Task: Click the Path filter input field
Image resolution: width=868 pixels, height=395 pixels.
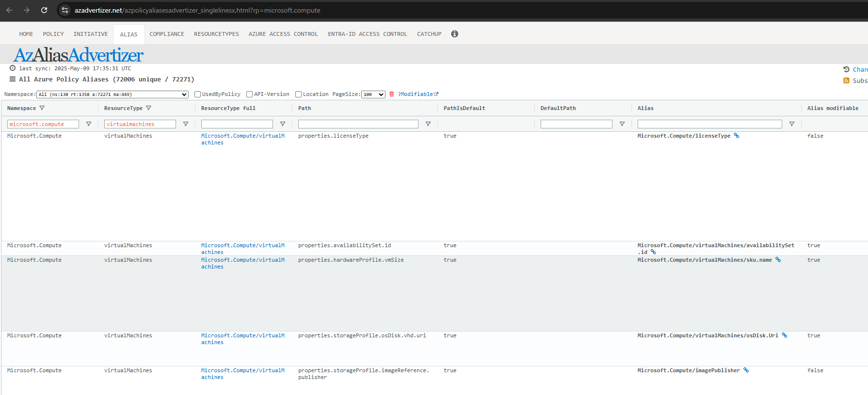Action: pos(358,124)
